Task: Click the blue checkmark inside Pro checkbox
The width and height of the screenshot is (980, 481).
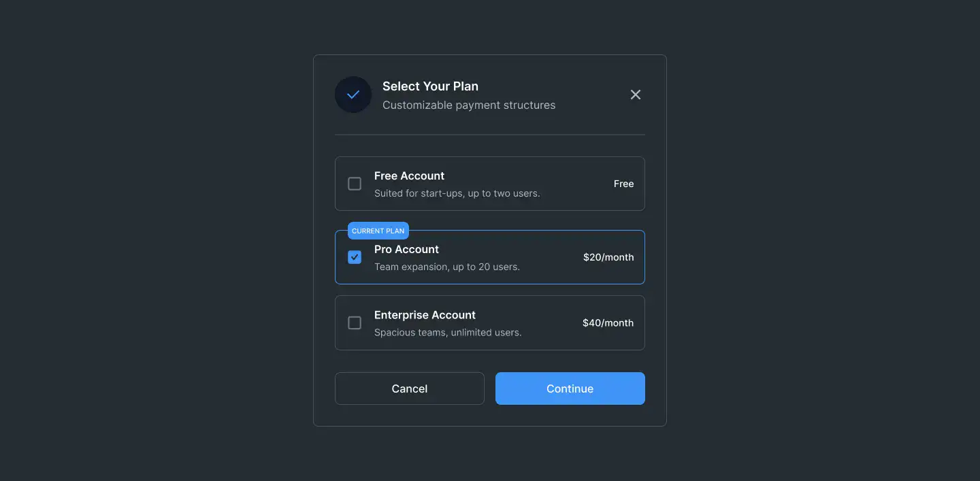Action: (x=355, y=257)
